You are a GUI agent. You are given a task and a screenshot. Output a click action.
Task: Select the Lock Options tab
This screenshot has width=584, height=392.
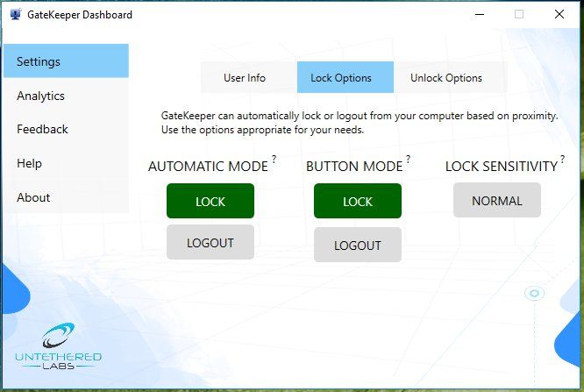[x=345, y=77]
